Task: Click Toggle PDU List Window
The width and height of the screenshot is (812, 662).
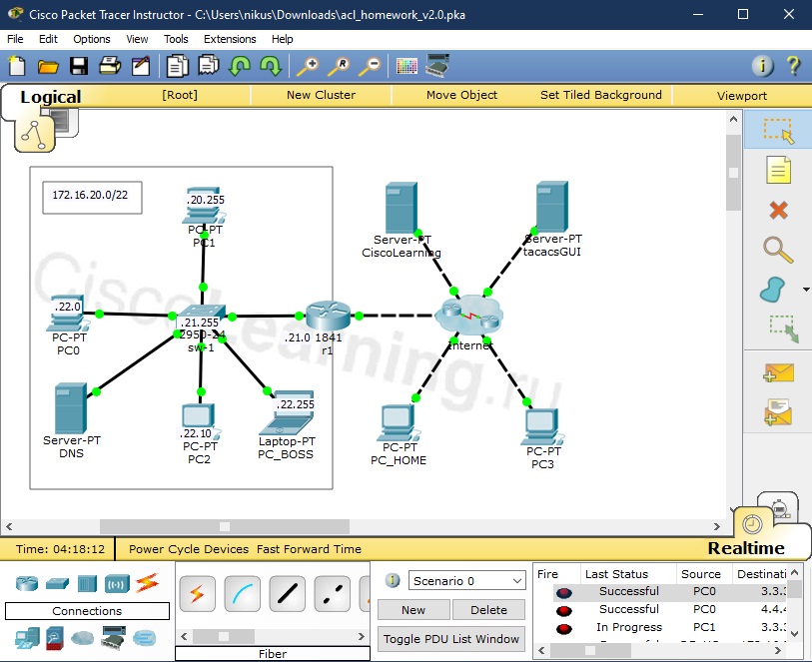Action: coord(451,639)
